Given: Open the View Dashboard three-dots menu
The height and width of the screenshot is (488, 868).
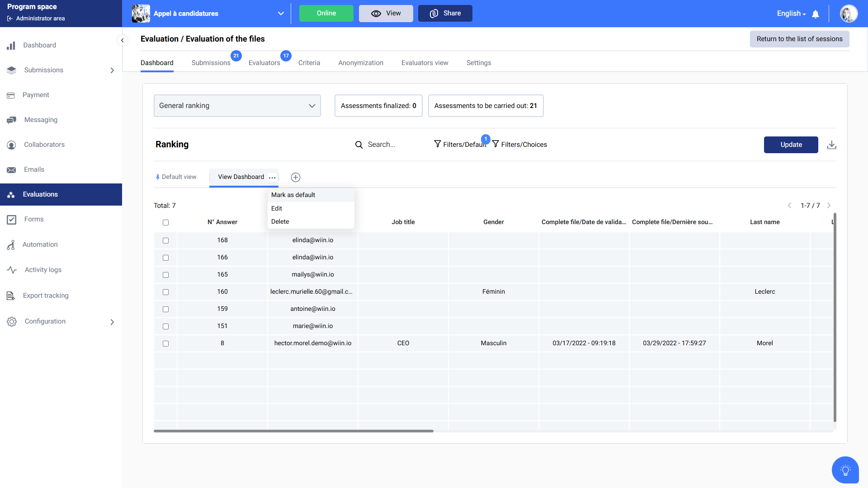Looking at the screenshot, I should tap(272, 178).
